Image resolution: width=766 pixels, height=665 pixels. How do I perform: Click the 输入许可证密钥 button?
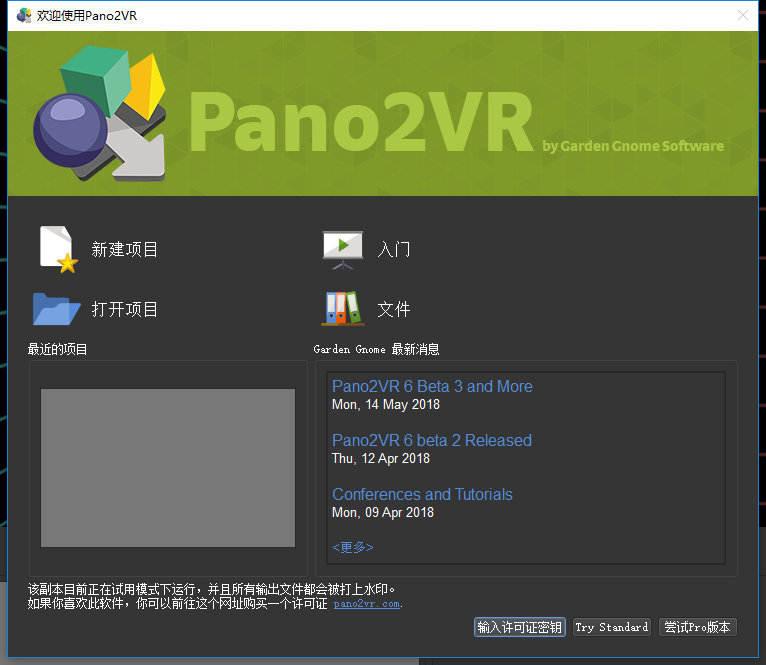[519, 627]
